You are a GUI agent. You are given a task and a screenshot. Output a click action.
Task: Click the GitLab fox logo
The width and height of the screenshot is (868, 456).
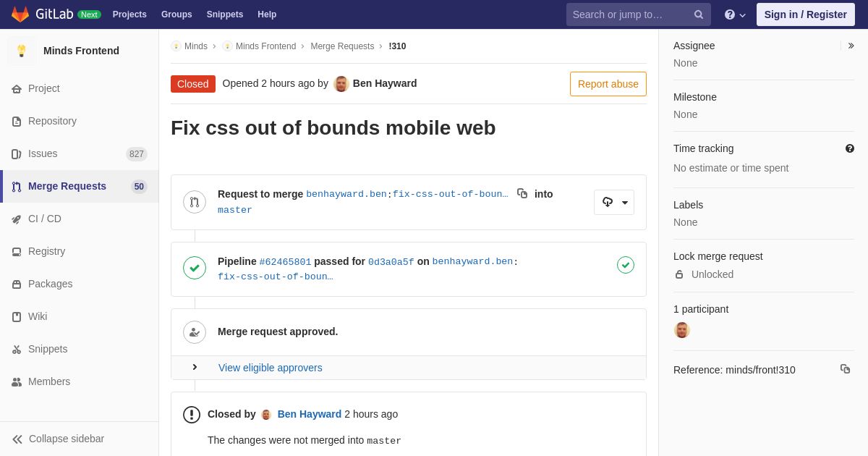20,14
